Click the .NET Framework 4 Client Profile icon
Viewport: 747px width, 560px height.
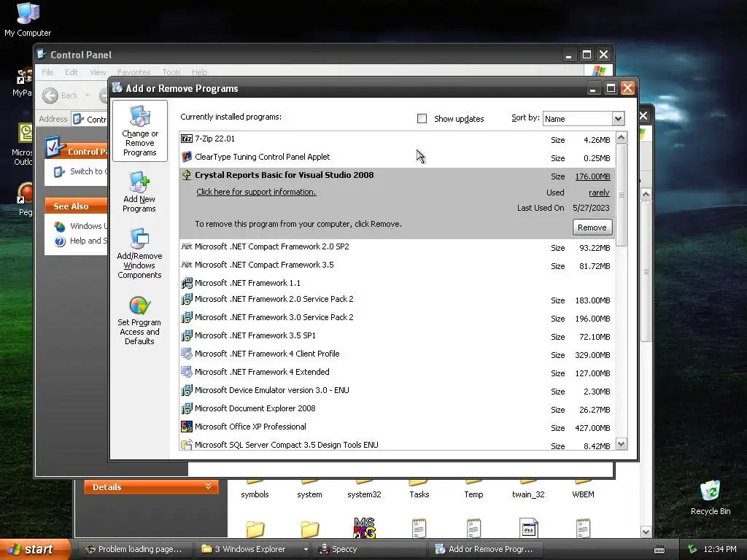186,354
